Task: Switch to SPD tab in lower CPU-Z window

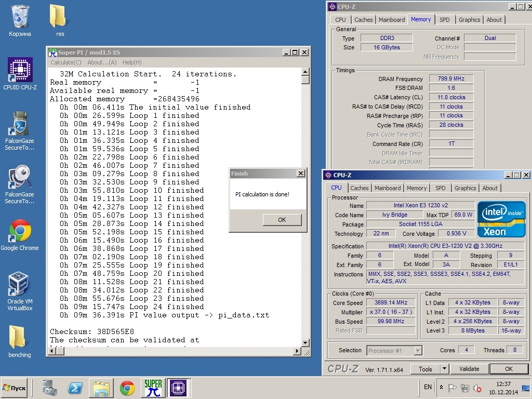Action: 441,188
